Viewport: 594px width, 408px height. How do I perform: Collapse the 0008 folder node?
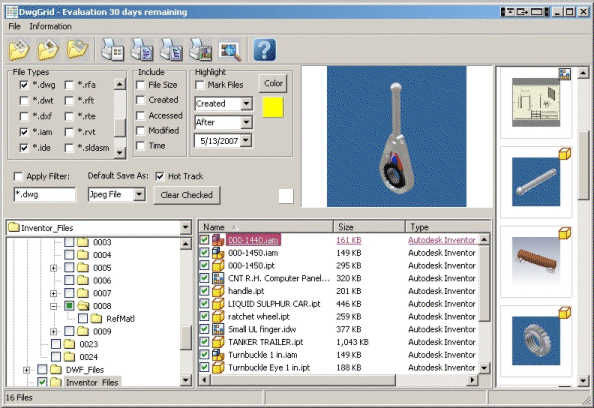[x=53, y=306]
